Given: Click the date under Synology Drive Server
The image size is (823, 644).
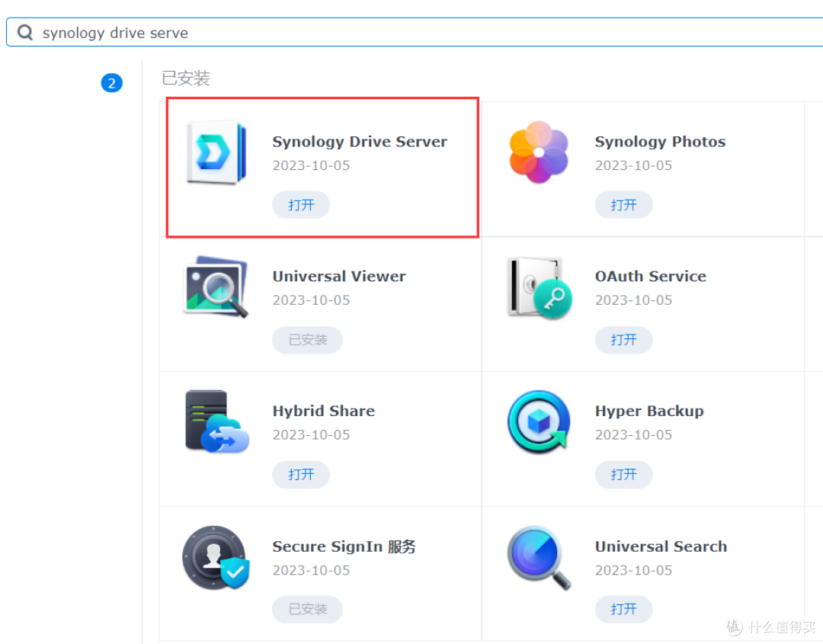Looking at the screenshot, I should pos(311,165).
